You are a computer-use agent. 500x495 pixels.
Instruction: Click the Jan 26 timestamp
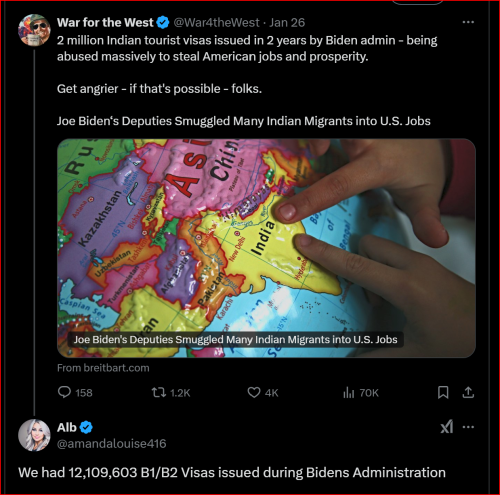[287, 22]
